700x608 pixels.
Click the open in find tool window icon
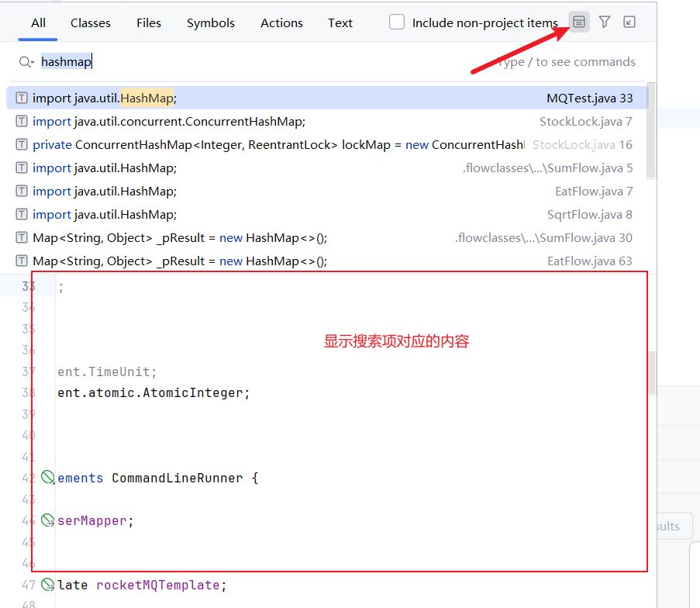click(629, 22)
